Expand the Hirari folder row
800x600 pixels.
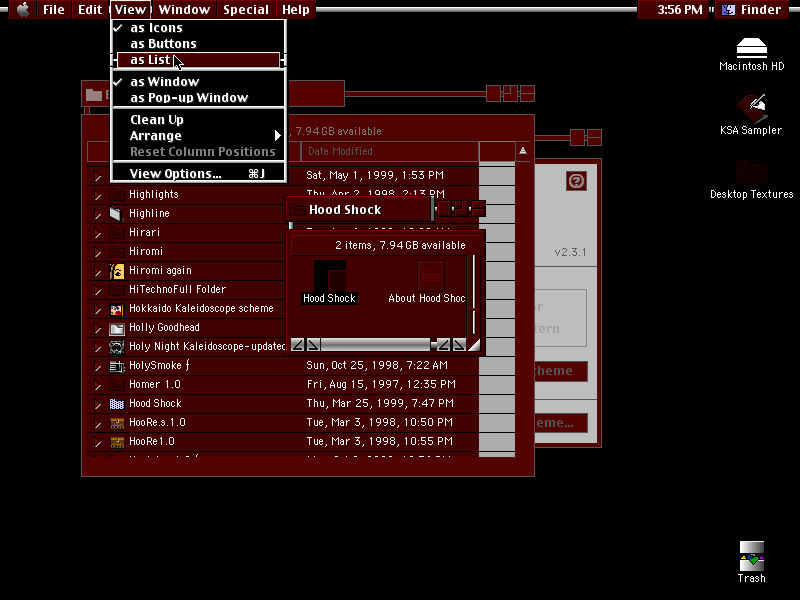point(97,233)
